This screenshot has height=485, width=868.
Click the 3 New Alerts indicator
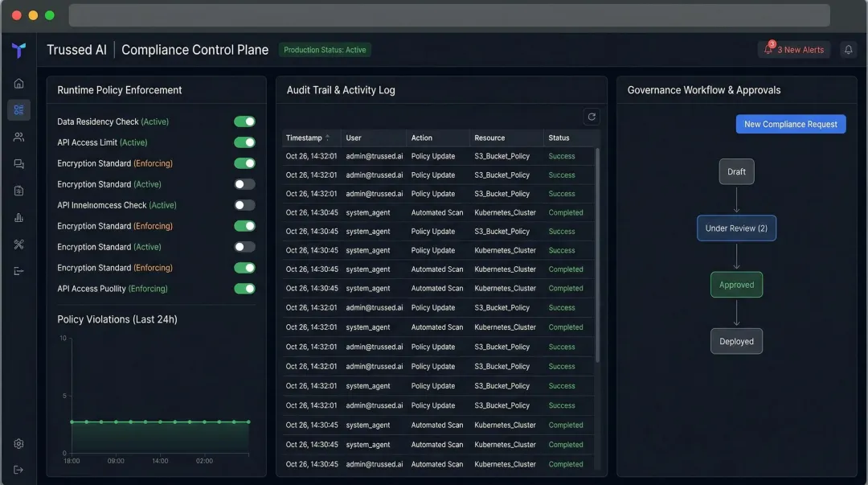793,49
